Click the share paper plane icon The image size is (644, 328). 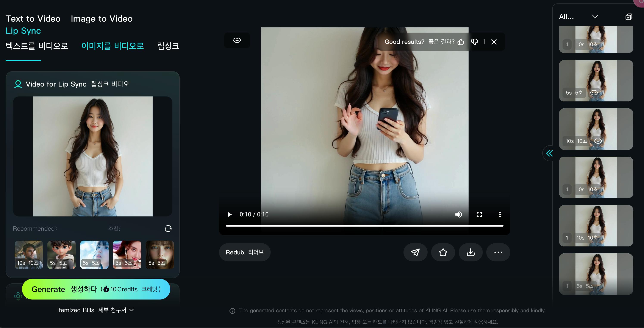[x=415, y=252]
